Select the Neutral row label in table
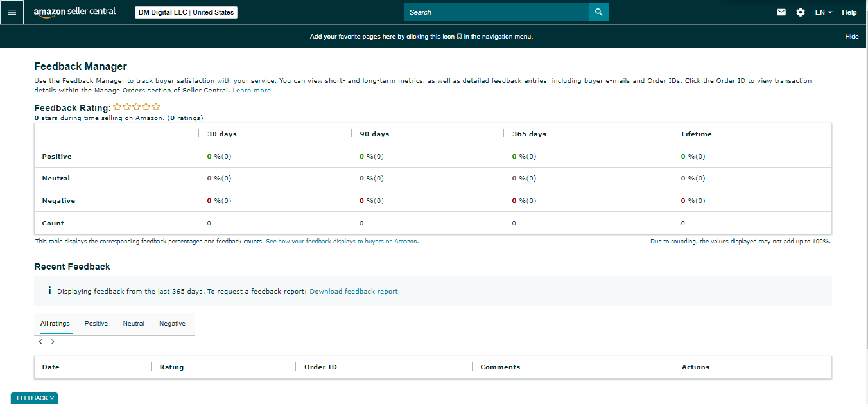This screenshot has height=404, width=868. (x=56, y=179)
